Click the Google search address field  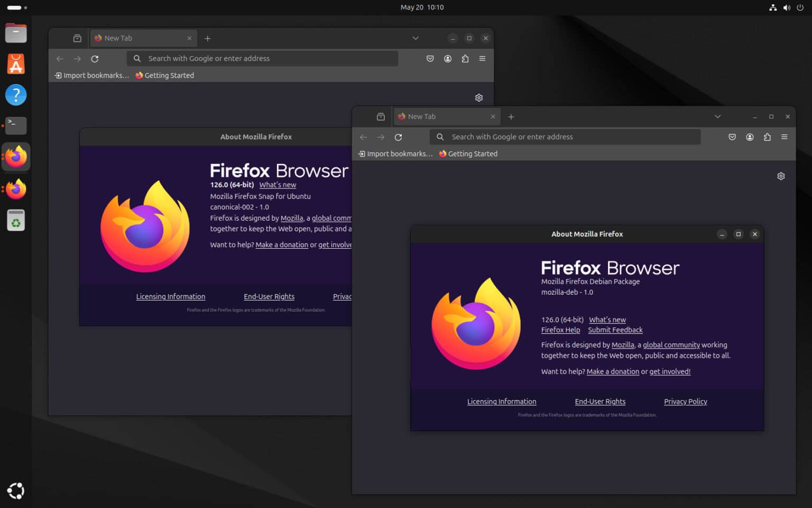tap(566, 137)
